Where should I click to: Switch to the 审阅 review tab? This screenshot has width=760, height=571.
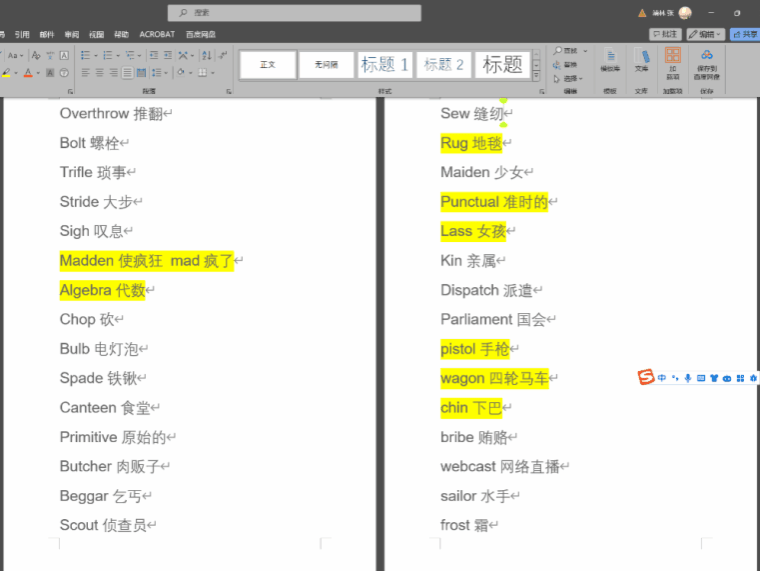[x=72, y=34]
